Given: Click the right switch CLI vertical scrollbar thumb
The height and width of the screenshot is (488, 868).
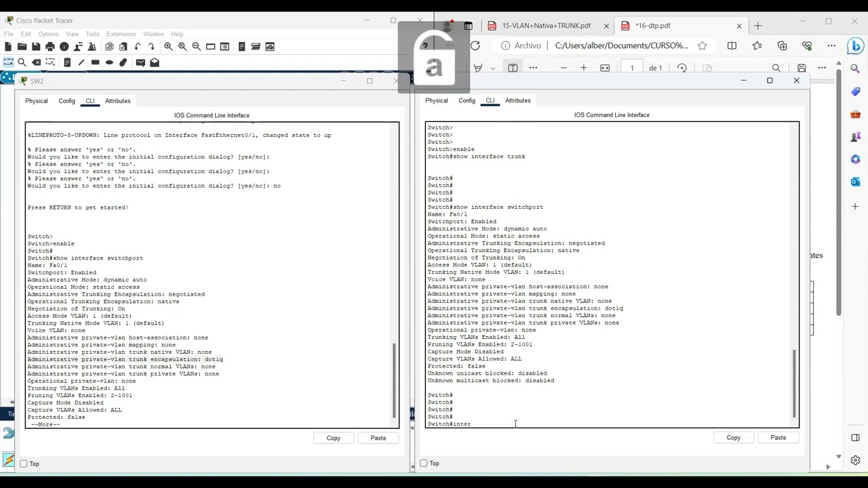Looking at the screenshot, I should click(794, 384).
